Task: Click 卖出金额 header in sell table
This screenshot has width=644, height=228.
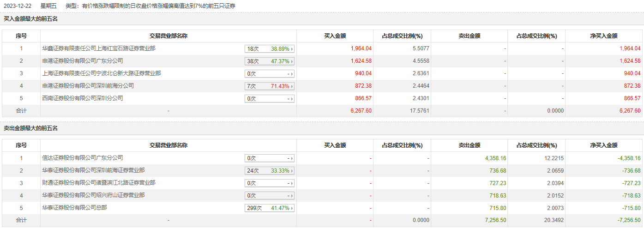Action: point(469,145)
